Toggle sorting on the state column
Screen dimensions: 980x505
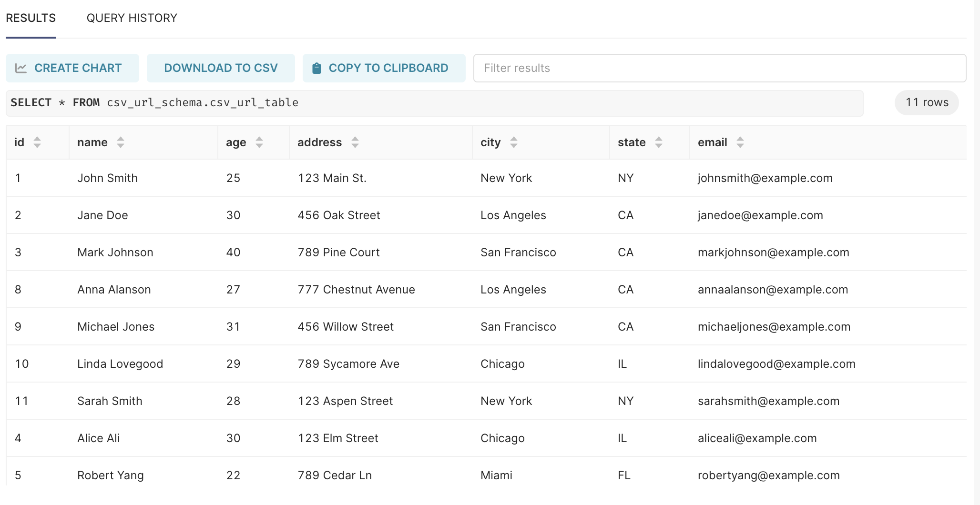tap(659, 142)
